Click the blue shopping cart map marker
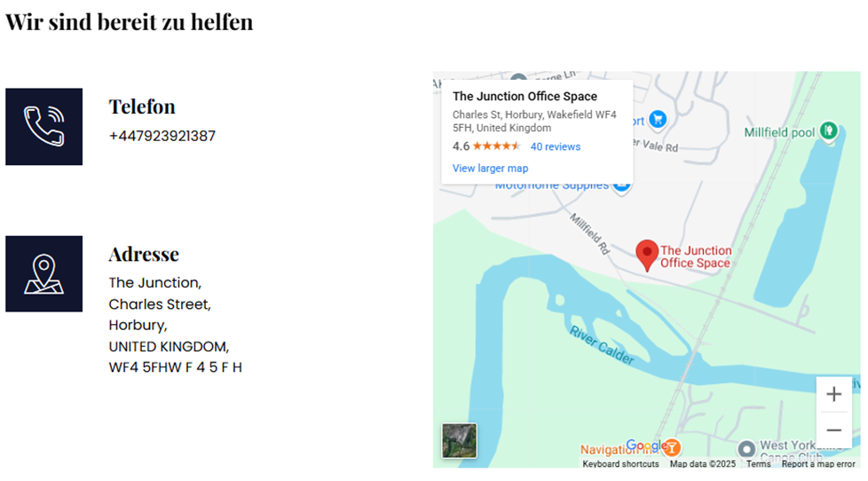Screen dimensions: 868x481 [x=658, y=119]
